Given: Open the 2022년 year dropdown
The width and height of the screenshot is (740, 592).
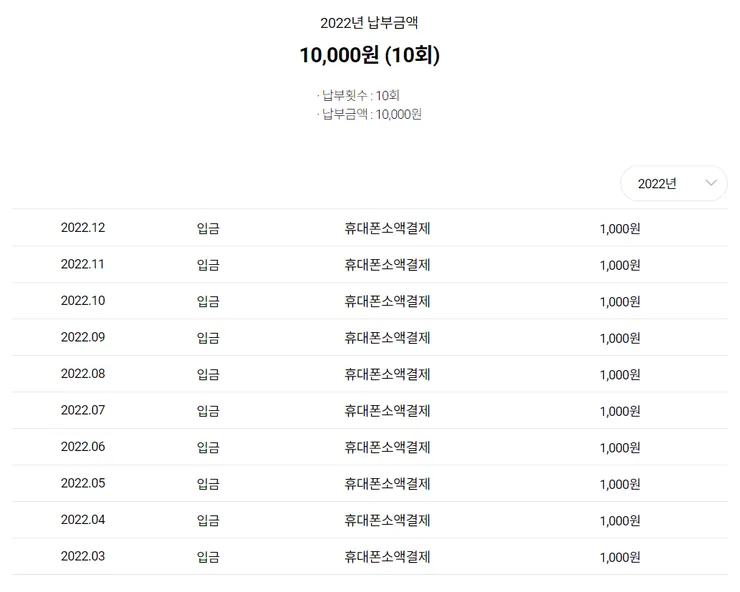Looking at the screenshot, I should pyautogui.click(x=673, y=183).
